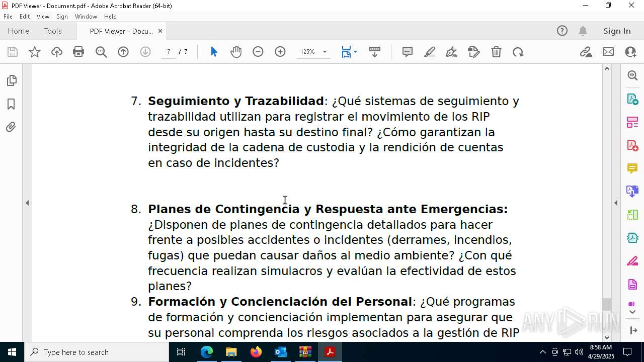
Task: Zoom out with minus button
Action: coord(258,52)
